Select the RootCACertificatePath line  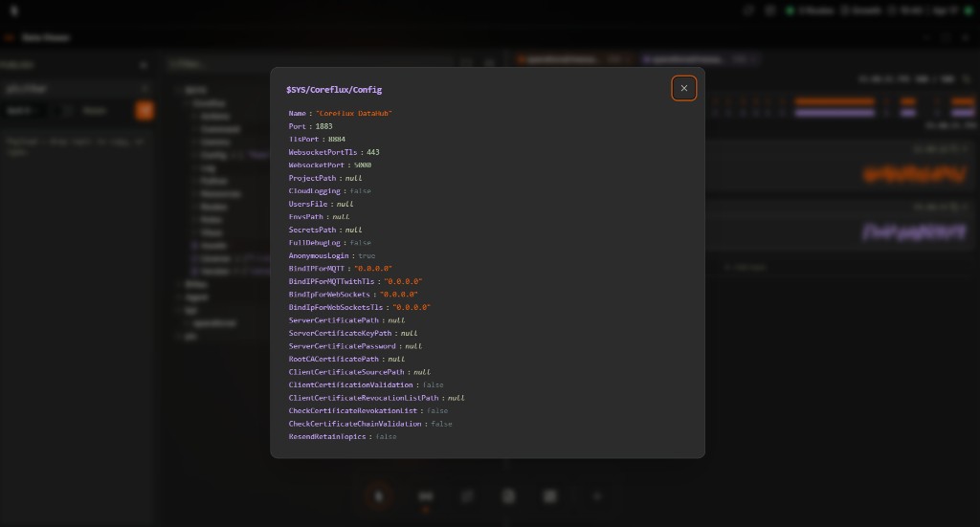[346, 359]
